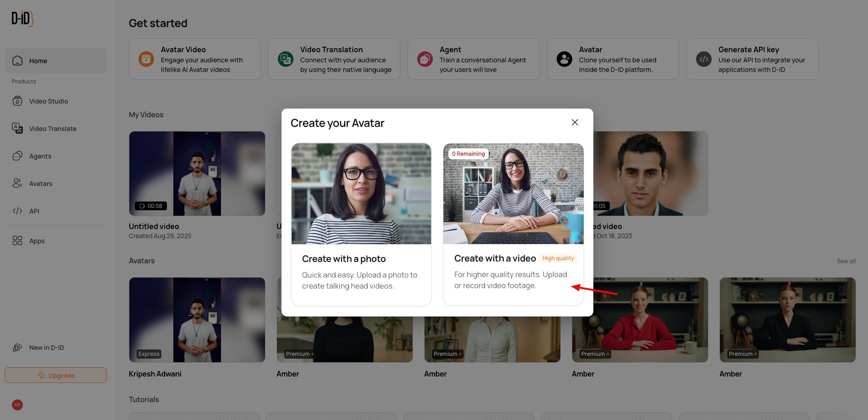Click the "Tutorials" section label
Screen dimensions: 868x420
[x=144, y=399]
